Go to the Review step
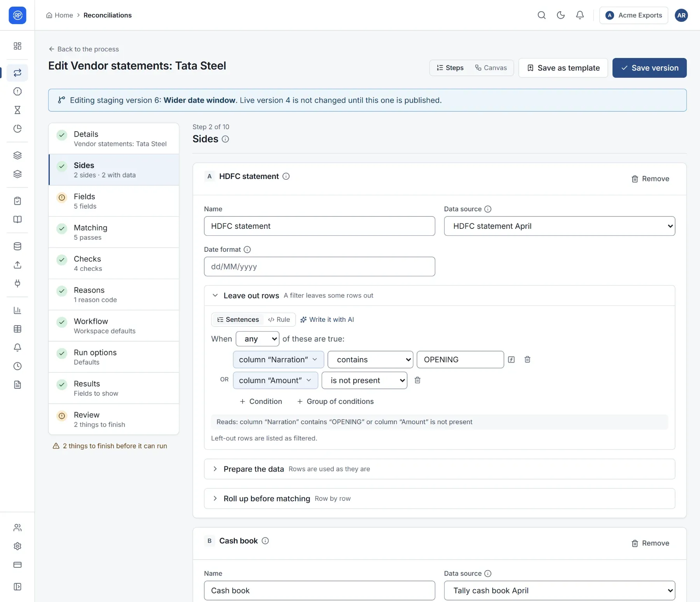The image size is (700, 602). point(114,419)
